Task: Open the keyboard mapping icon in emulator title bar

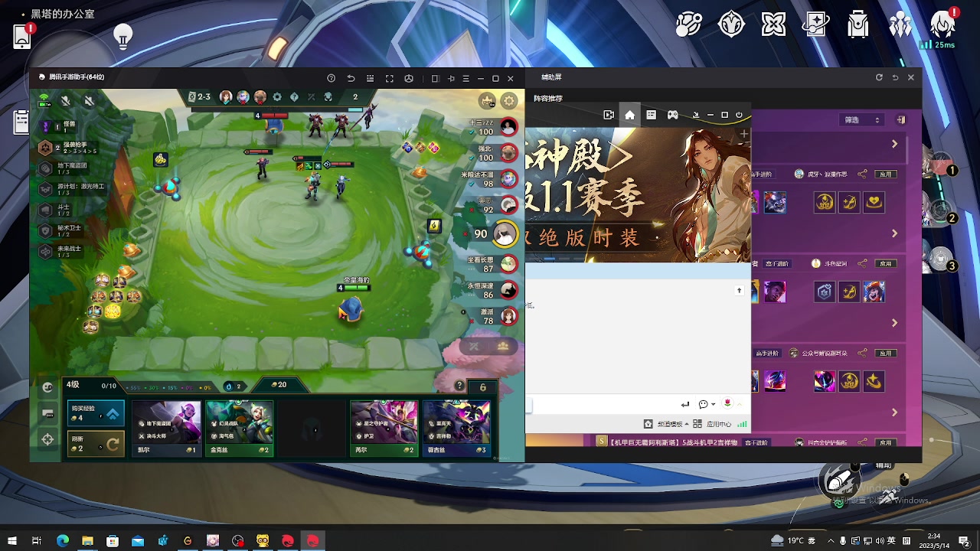Action: pos(371,78)
